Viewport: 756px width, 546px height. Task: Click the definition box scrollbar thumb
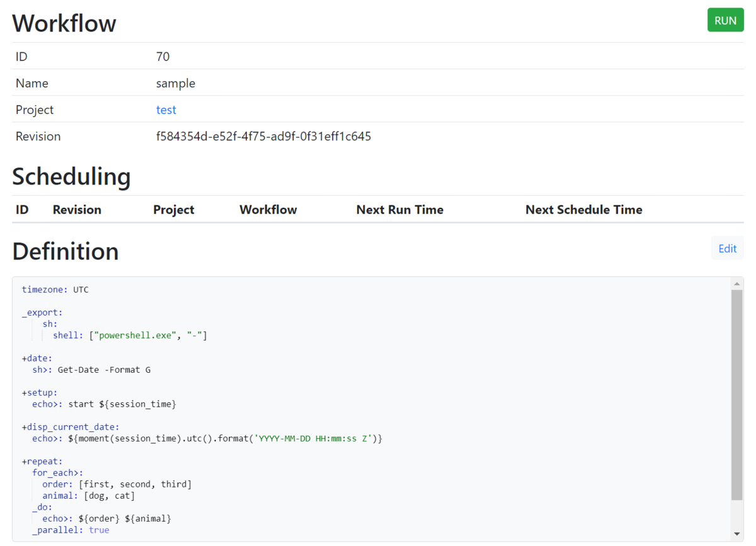(736, 395)
